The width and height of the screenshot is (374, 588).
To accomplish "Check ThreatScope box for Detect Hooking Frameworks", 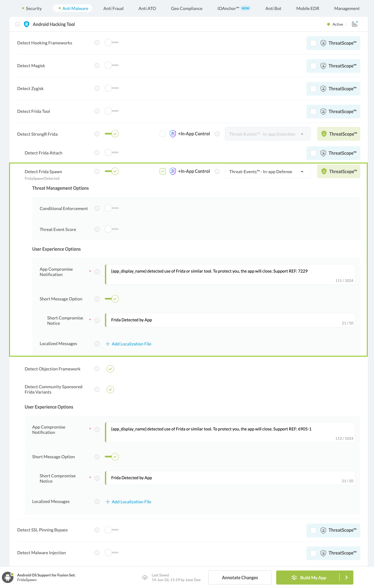I will (x=313, y=43).
